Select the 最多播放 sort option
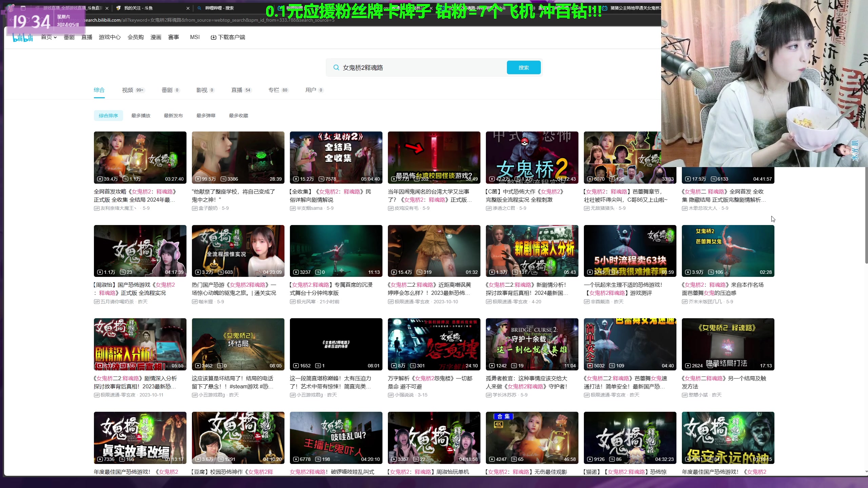Screen dimensions: 868x488 coord(141,116)
